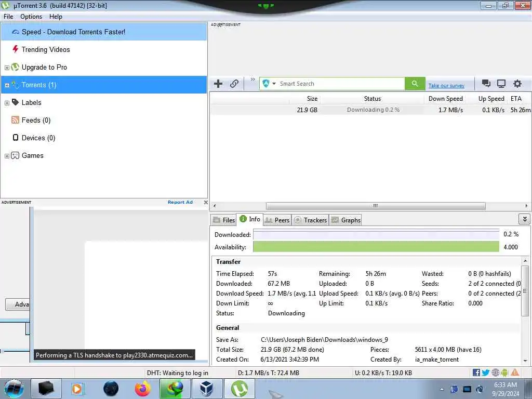532x399 pixels.
Task: Click the DHT: Waiting to log in status
Action: pos(178,373)
